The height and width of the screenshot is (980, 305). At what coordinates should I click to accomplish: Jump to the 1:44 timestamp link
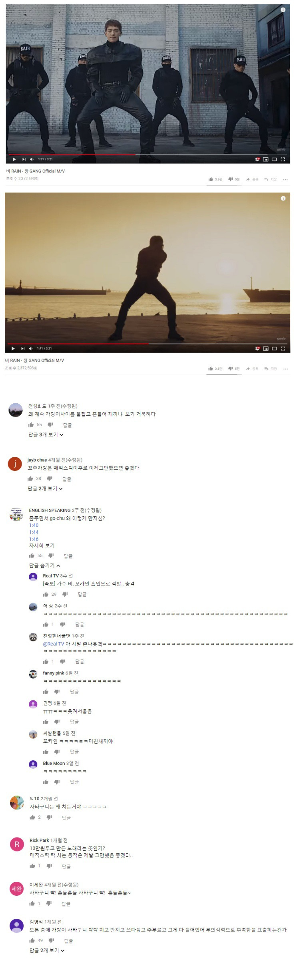[34, 532]
